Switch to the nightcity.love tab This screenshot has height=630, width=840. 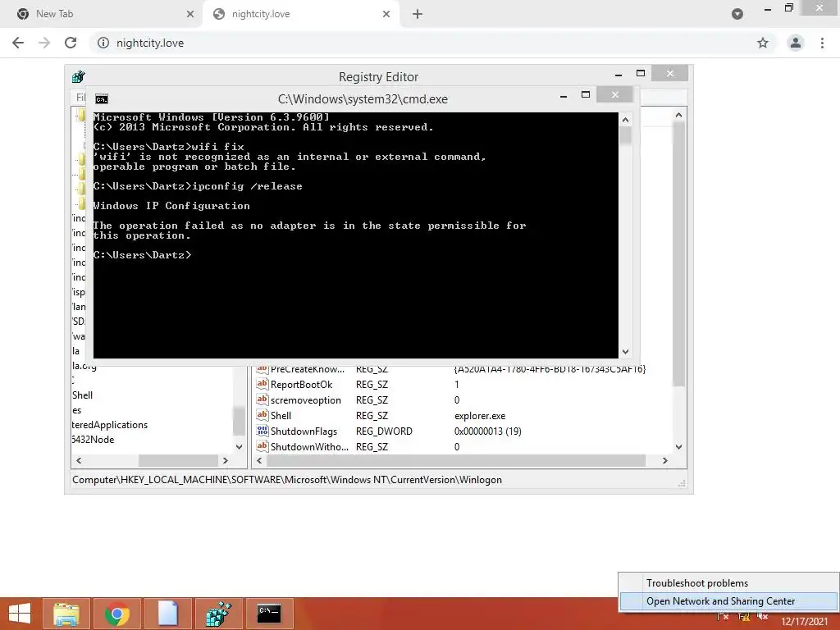[301, 14]
